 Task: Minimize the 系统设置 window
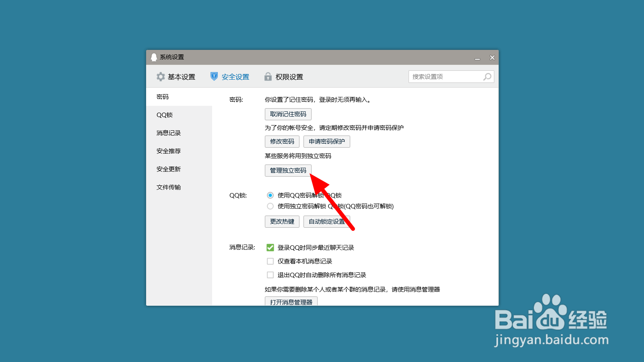point(477,58)
